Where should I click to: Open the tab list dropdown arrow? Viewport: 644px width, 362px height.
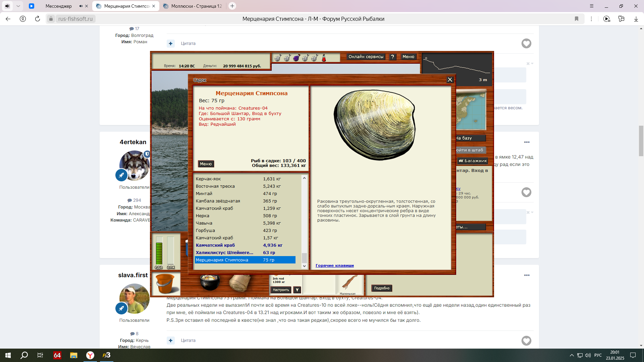18,6
